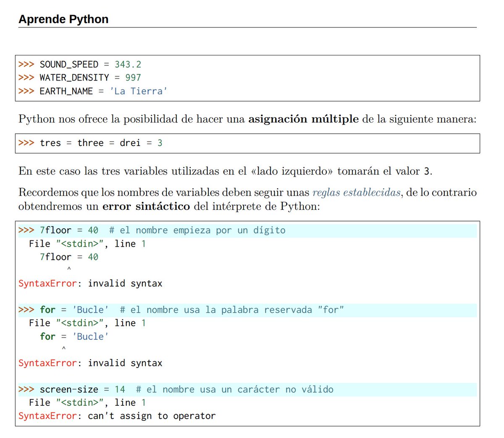Click the sentence starting 'En este caso las tres'
Image resolution: width=504 pixels, height=438 pixels.
click(x=225, y=171)
